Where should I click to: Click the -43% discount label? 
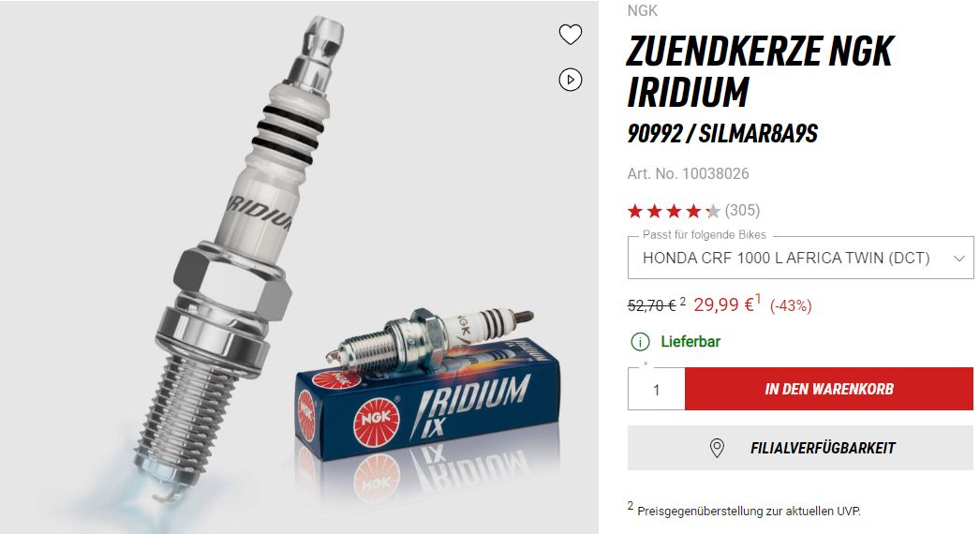[x=791, y=305]
